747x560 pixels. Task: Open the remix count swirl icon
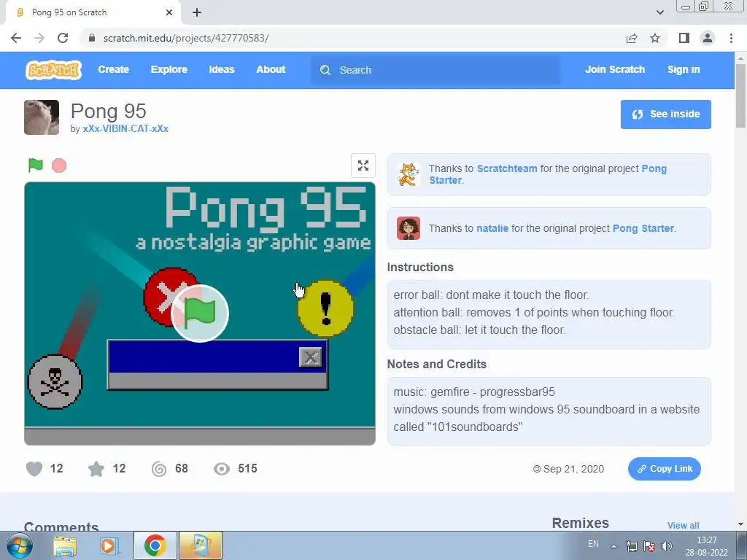(159, 469)
